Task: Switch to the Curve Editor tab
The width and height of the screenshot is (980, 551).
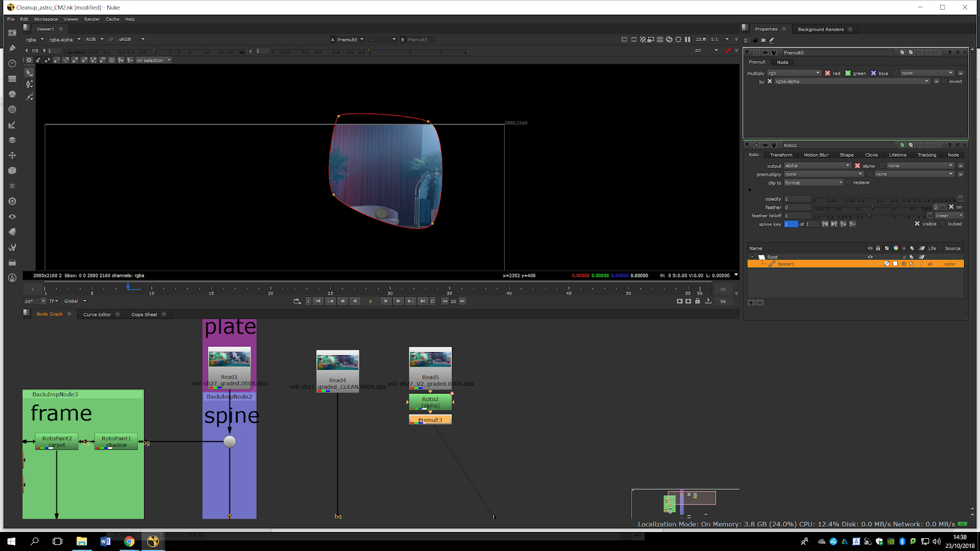Action: coord(97,315)
